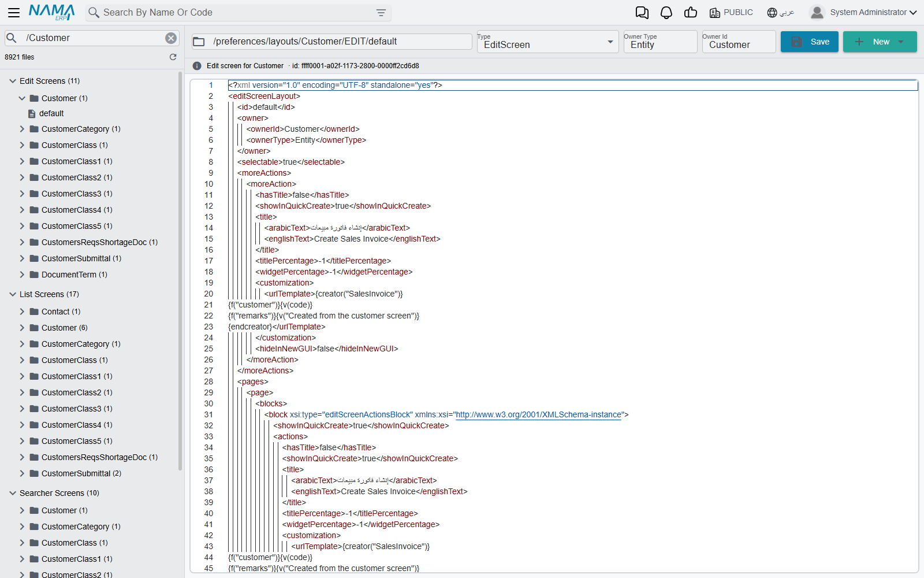This screenshot has width=924, height=578.
Task: Click the folder icon beside path
Action: click(199, 42)
